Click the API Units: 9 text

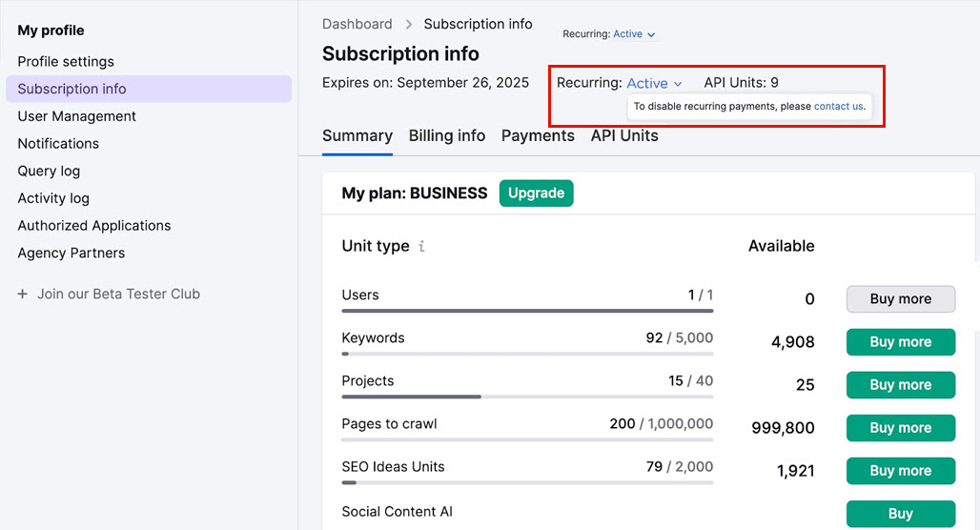742,83
